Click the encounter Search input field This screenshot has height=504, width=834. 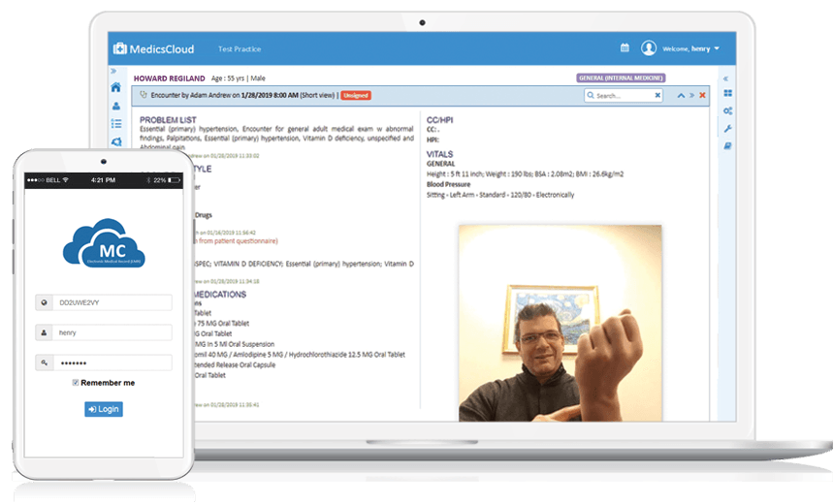(621, 96)
